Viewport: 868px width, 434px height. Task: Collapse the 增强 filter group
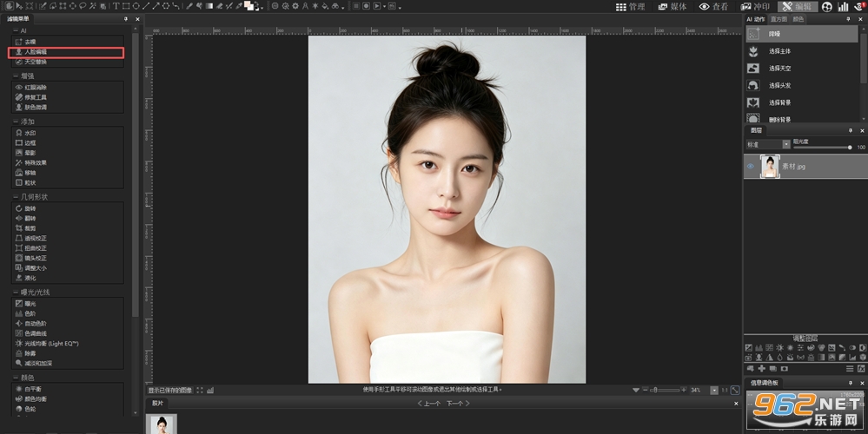(x=15, y=76)
